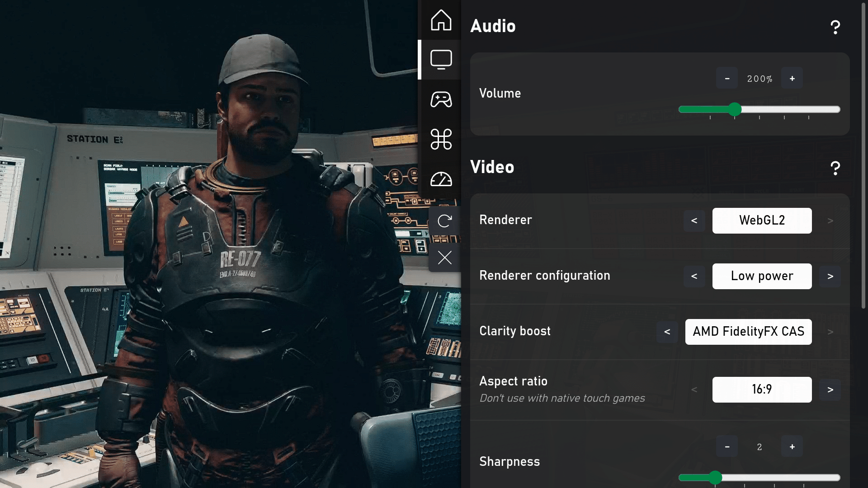
Task: Toggle Clarity boost to previous option
Action: [x=667, y=331]
